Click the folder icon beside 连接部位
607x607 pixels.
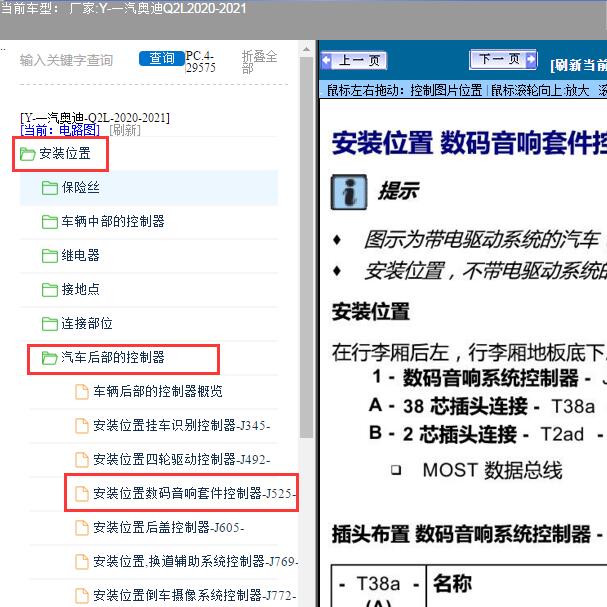click(50, 324)
